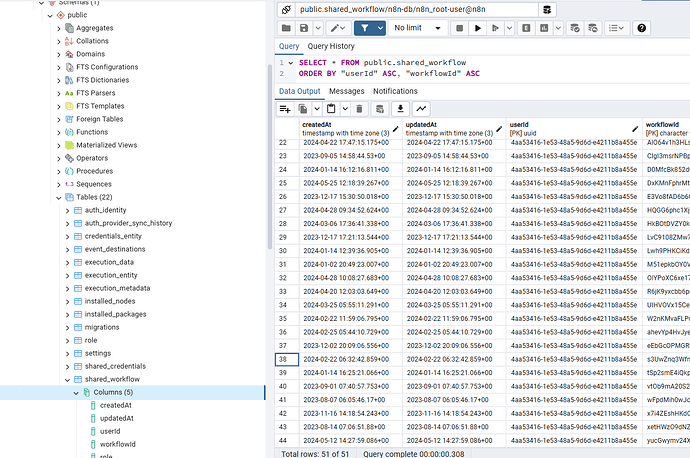Screen dimensions: 690x458
Task: Collapse the shared_workflow table node
Action: click(67, 380)
